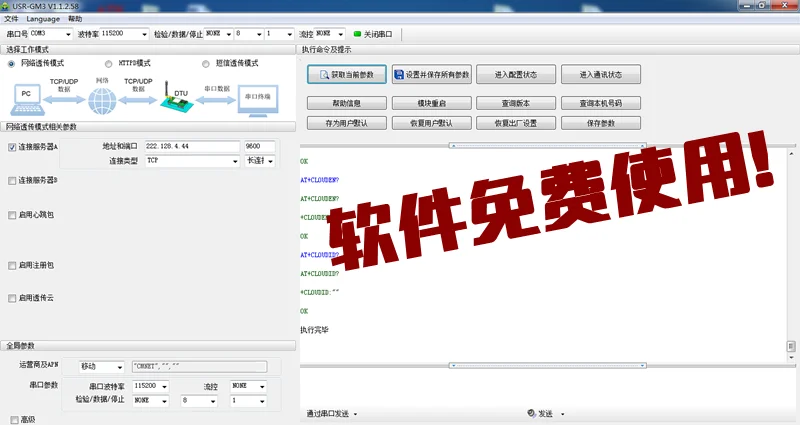Viewport: 800px width, 425px height.
Task: Click the green 关闭串口 port button
Action: (x=373, y=34)
